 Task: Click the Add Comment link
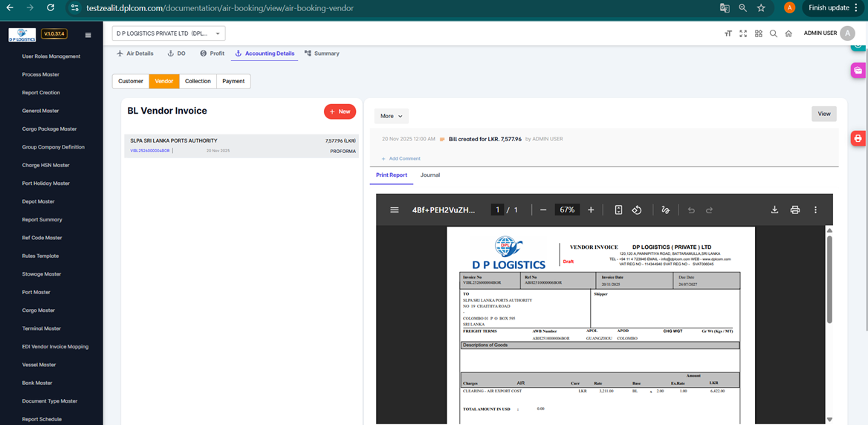pos(404,158)
